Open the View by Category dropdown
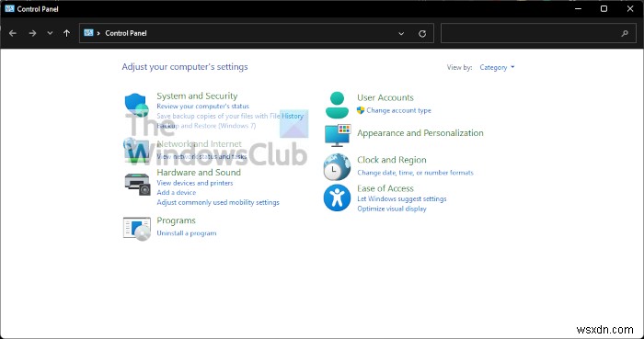Viewport: 644px width, 339px height. click(x=497, y=67)
